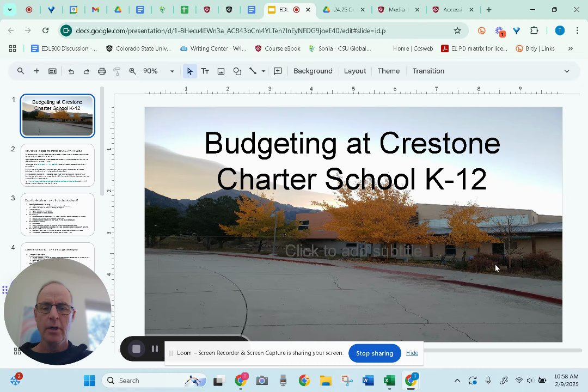The image size is (588, 392).
Task: Click the add comment icon
Action: click(x=278, y=71)
